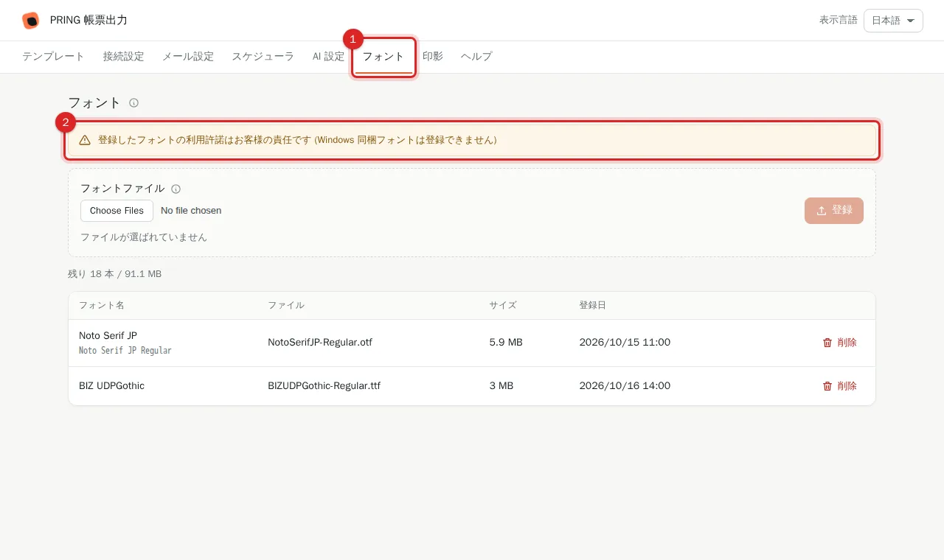
Task: Click the 表示言語 label
Action: click(839, 21)
